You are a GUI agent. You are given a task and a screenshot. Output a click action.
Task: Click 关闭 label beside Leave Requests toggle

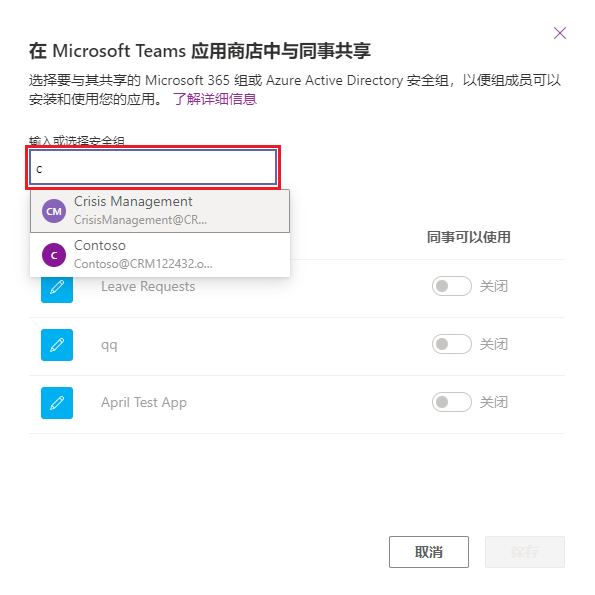(x=494, y=286)
